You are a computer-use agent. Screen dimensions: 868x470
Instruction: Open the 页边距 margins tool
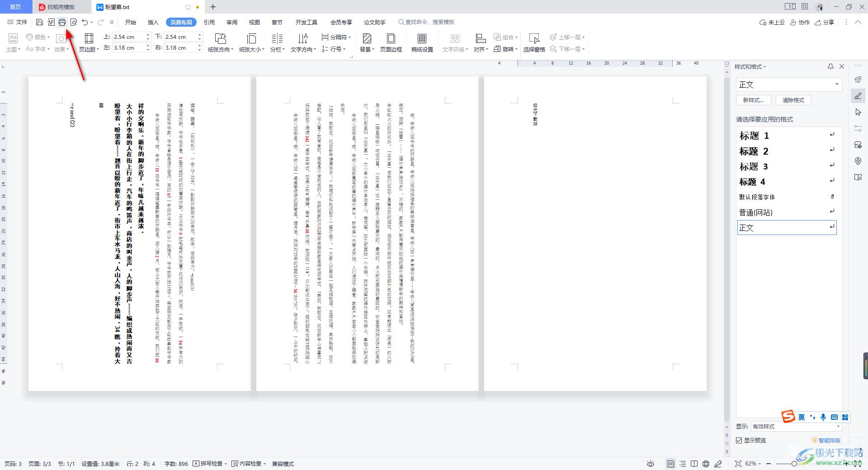(x=89, y=43)
